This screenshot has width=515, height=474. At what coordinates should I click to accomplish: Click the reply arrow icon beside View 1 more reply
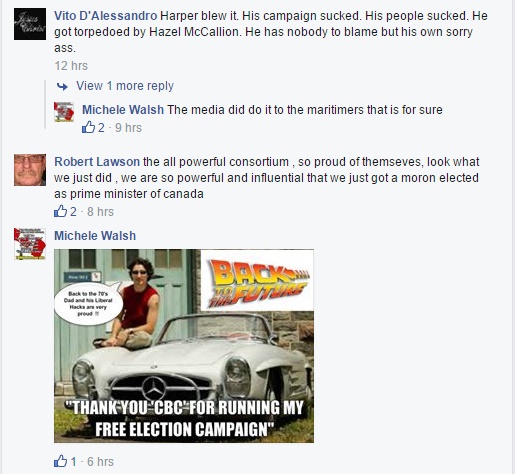pyautogui.click(x=62, y=87)
